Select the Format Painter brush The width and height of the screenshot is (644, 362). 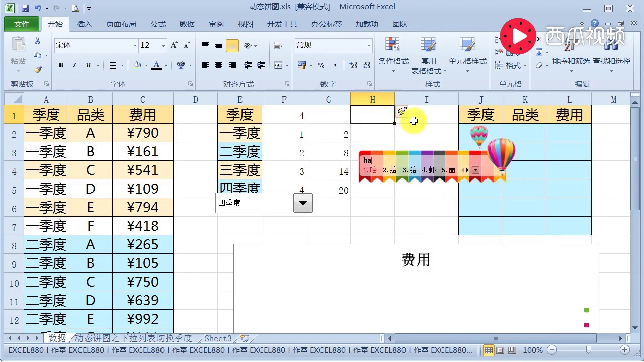(x=38, y=70)
